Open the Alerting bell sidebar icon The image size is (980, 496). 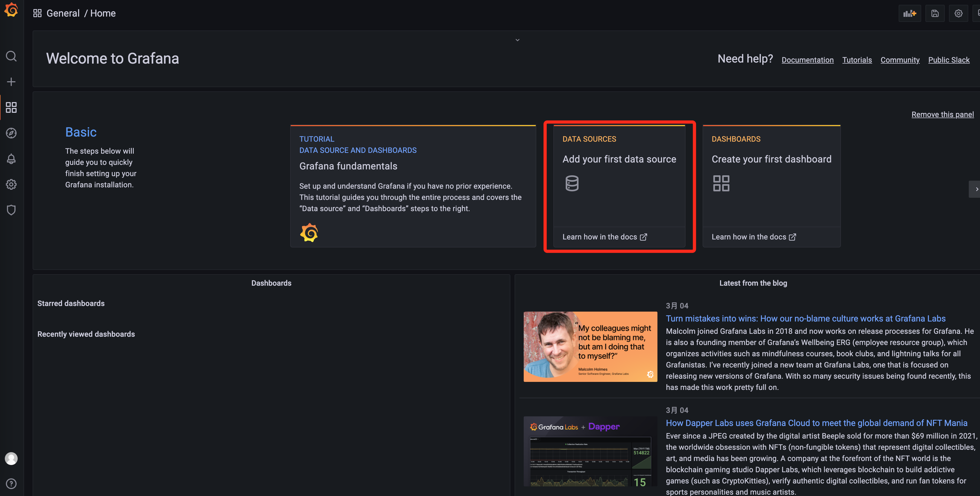point(12,158)
